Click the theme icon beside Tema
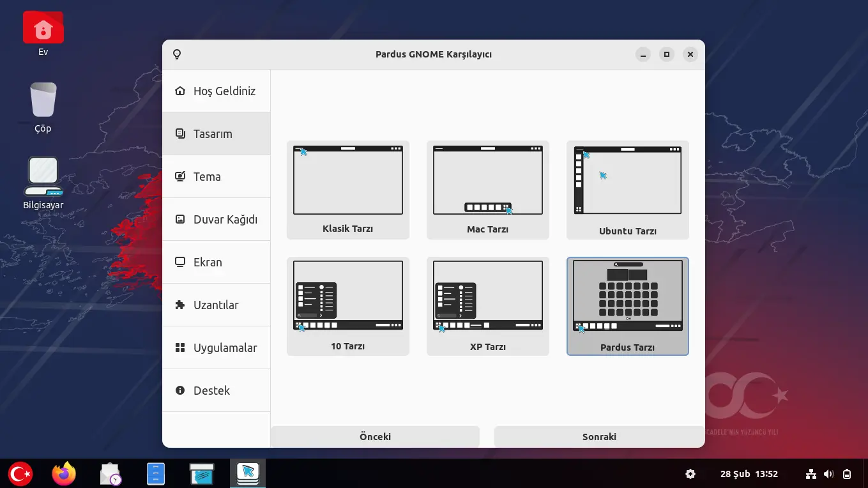The width and height of the screenshot is (868, 488). (180, 176)
